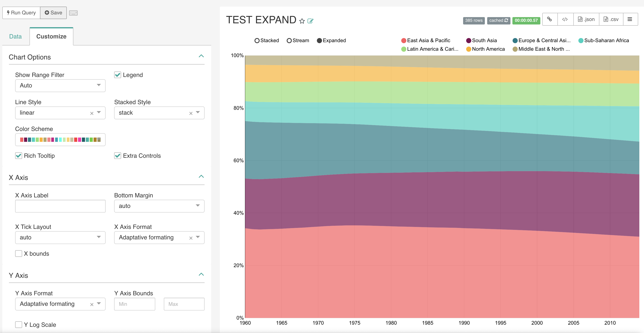Select the Stacked display mode
The width and height of the screenshot is (644, 333).
[257, 40]
